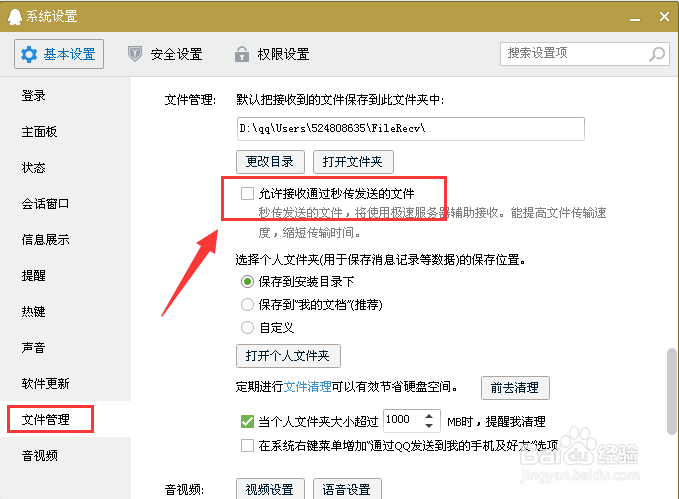Click the magnifier search icon
Image resolution: width=679 pixels, height=499 pixels.
tap(657, 54)
